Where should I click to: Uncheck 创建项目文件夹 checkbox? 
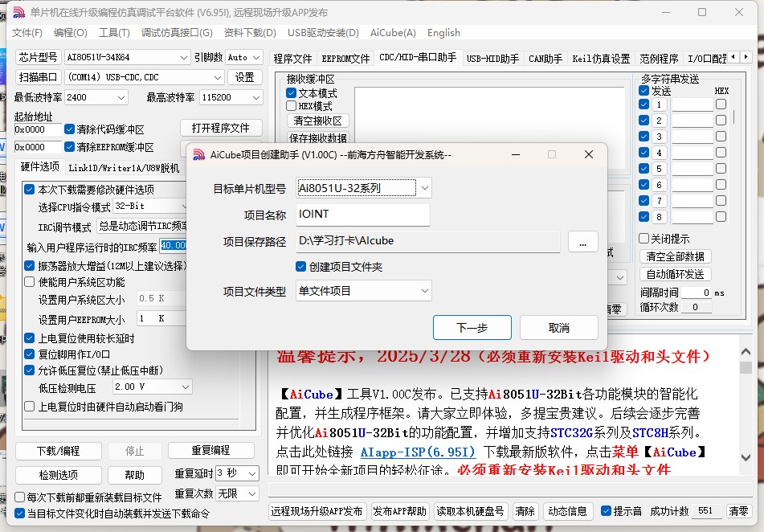point(300,267)
